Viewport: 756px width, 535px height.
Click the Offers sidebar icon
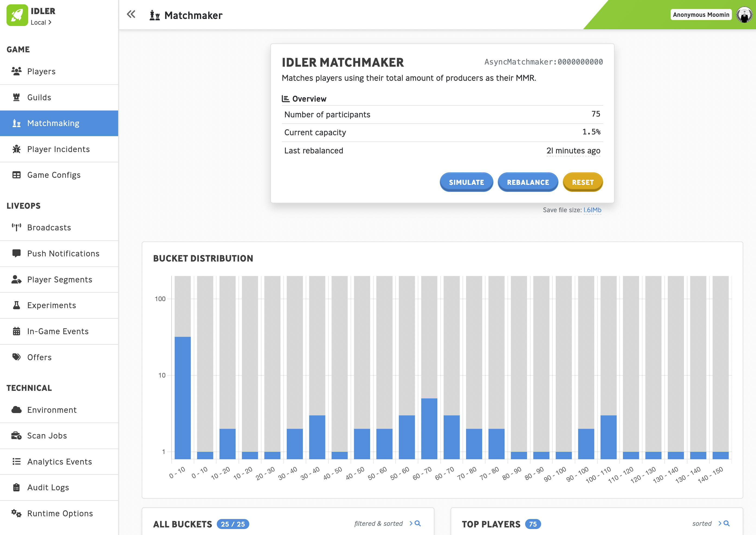click(x=16, y=357)
